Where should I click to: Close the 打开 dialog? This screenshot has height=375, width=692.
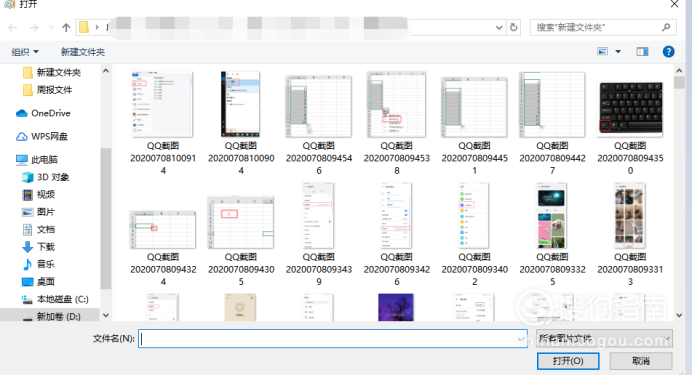click(x=674, y=4)
